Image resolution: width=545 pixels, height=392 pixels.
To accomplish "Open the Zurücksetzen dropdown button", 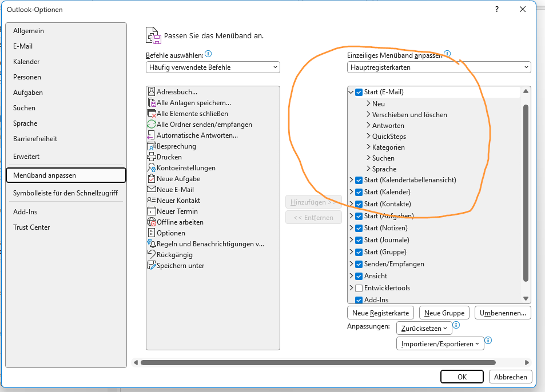I will (424, 328).
